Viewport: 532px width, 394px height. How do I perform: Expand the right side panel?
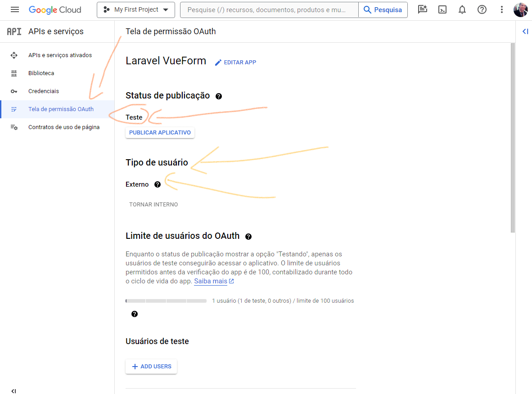tap(525, 31)
